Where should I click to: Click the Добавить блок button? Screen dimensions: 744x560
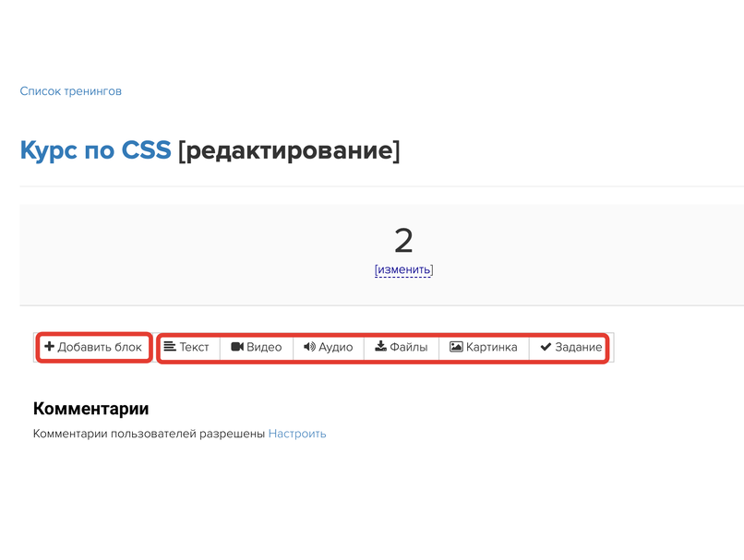[x=94, y=347]
